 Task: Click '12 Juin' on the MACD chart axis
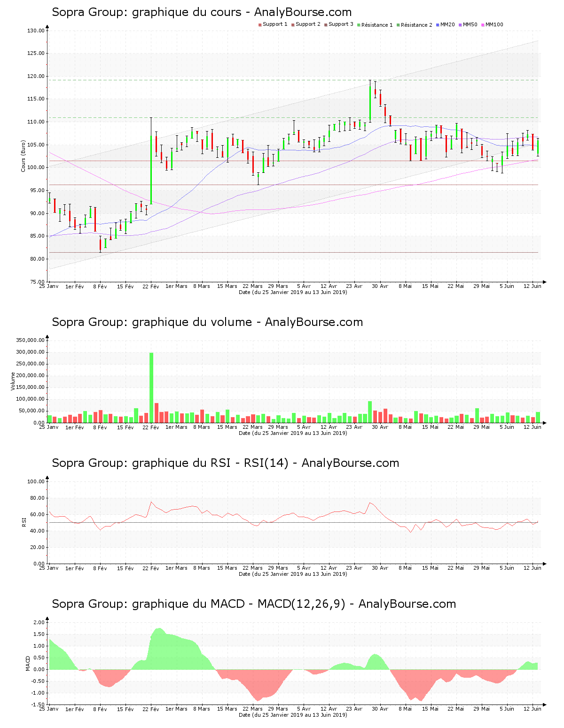point(533,709)
